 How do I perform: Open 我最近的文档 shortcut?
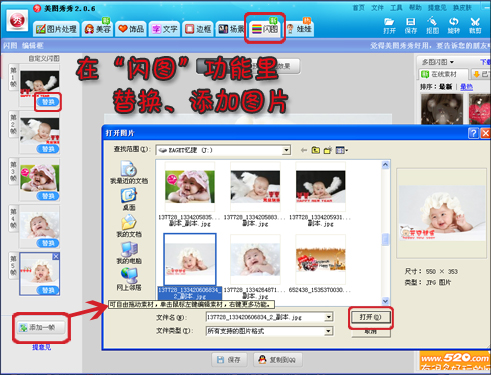point(129,172)
